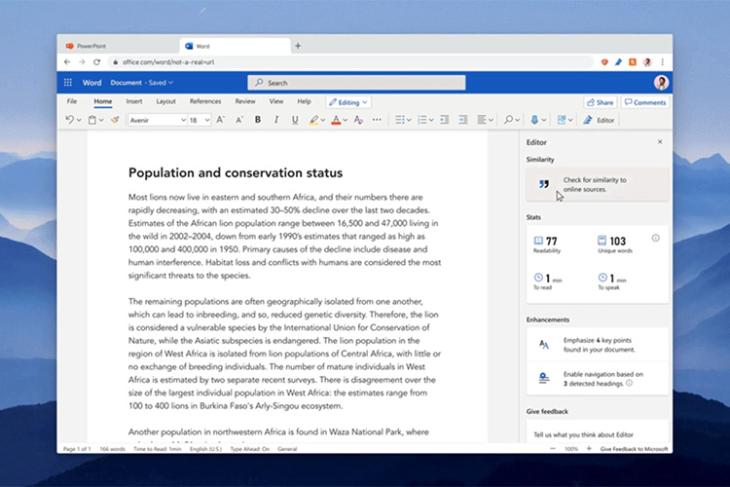Click the bullet list icon

coord(400,120)
